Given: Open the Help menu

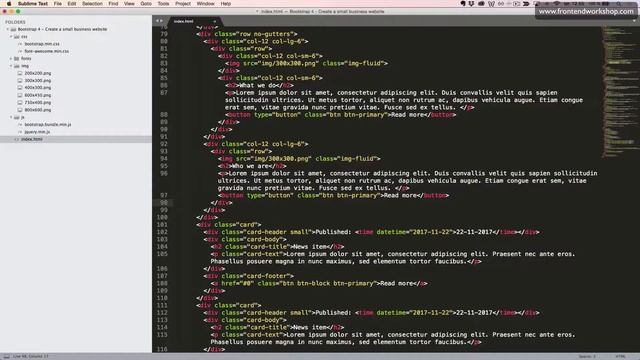Looking at the screenshot, I should 226,3.
